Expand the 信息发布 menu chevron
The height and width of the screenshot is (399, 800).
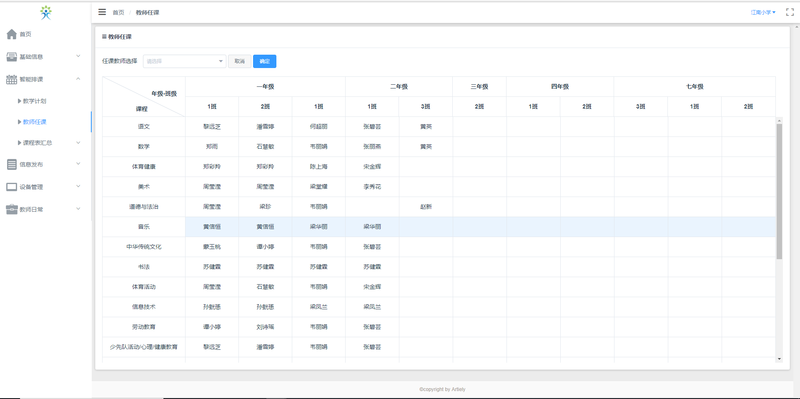(78, 164)
